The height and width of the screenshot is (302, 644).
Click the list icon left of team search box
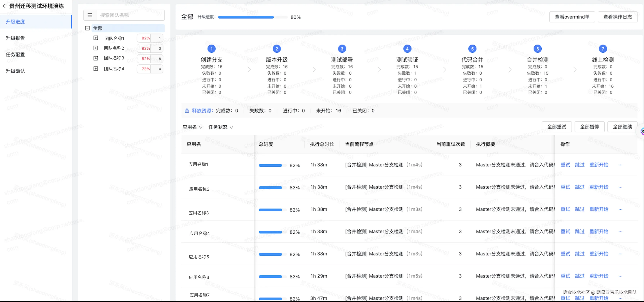tap(90, 15)
